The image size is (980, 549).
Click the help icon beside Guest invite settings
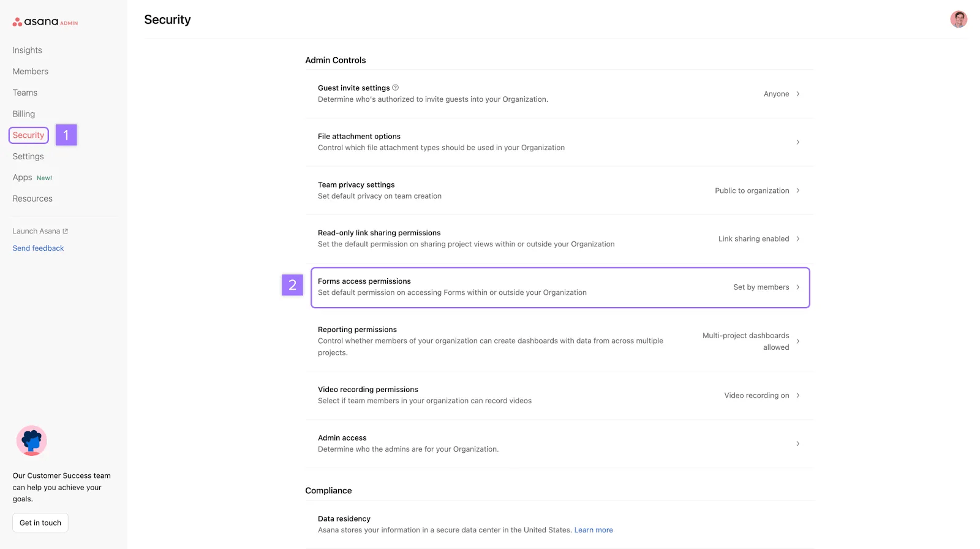395,88
